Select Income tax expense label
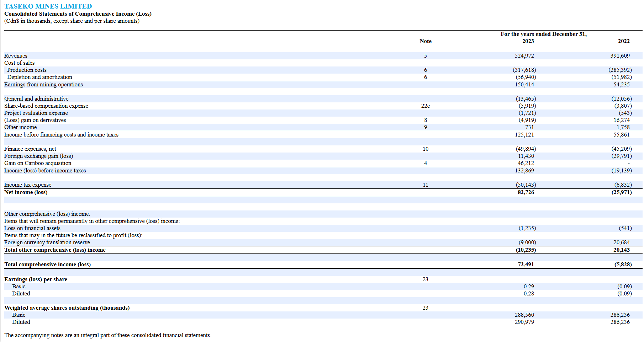The height and width of the screenshot is (342, 644). click(x=28, y=185)
